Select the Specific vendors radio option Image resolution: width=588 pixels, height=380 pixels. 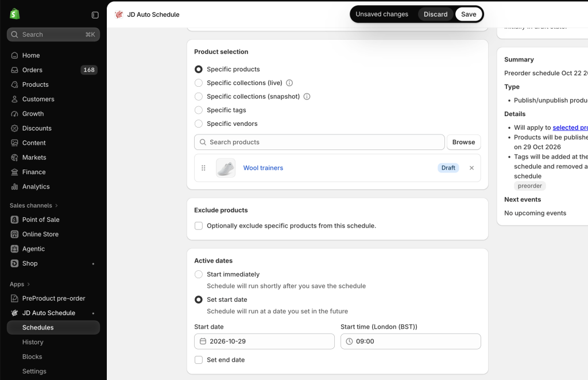point(199,124)
